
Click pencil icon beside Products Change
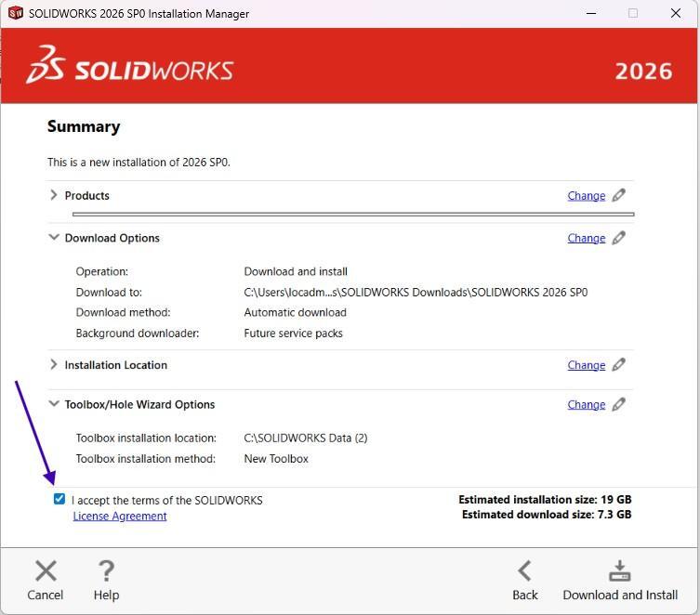619,195
